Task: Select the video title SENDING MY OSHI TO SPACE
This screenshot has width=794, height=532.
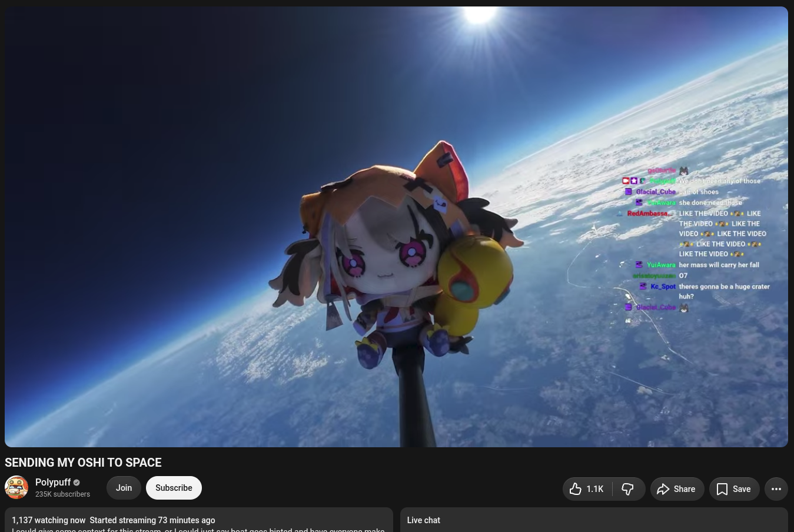Action: pyautogui.click(x=83, y=463)
